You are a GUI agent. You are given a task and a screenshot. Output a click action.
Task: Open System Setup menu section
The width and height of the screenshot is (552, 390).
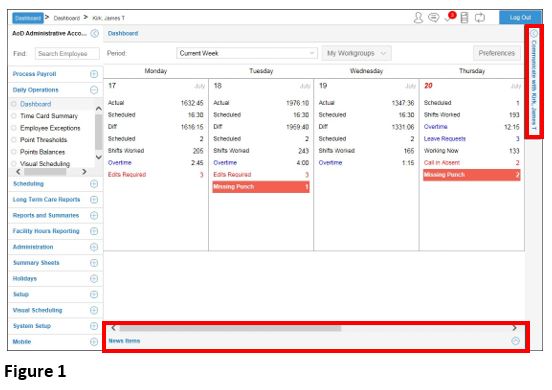pos(32,326)
